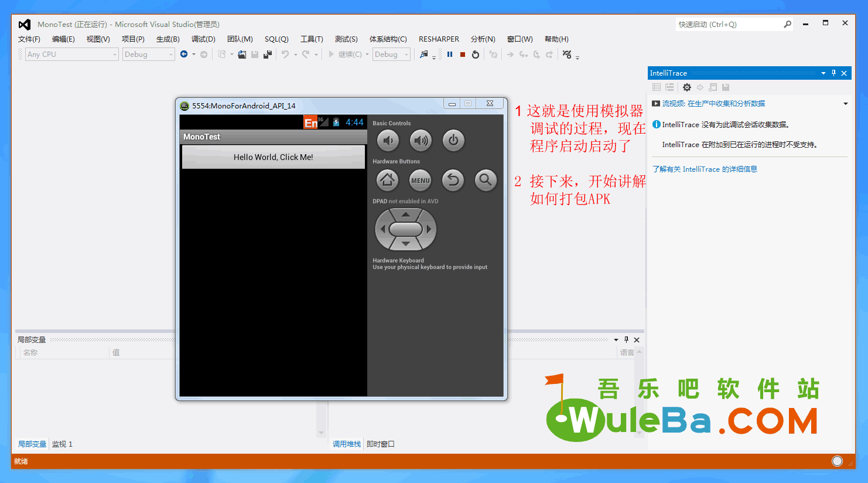The image size is (868, 483).
Task: Open the Debug dropdown next to Continue
Action: [391, 55]
